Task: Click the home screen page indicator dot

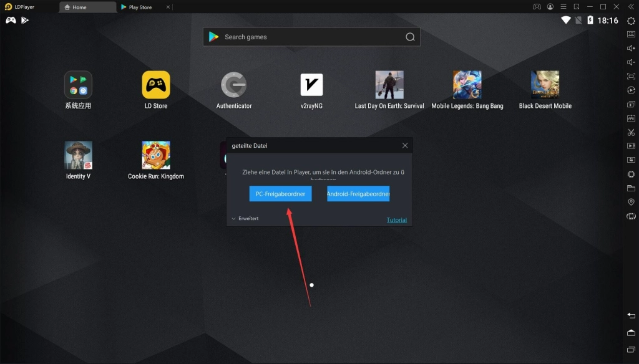Action: 312,285
